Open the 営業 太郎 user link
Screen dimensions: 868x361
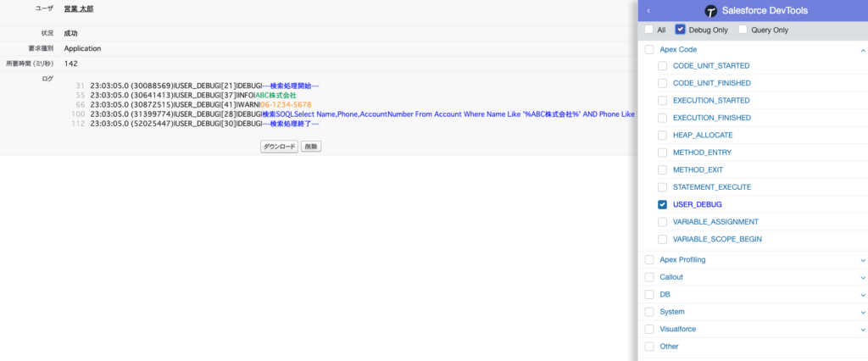79,8
